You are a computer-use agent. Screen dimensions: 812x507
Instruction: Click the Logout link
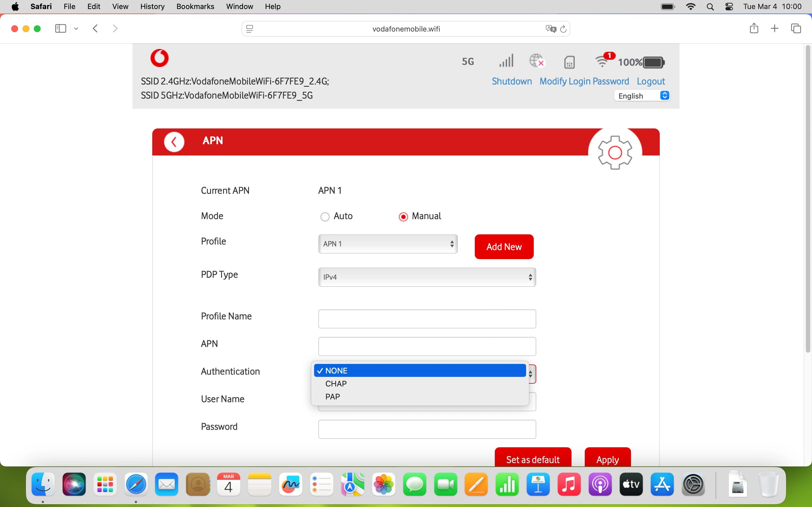(651, 81)
